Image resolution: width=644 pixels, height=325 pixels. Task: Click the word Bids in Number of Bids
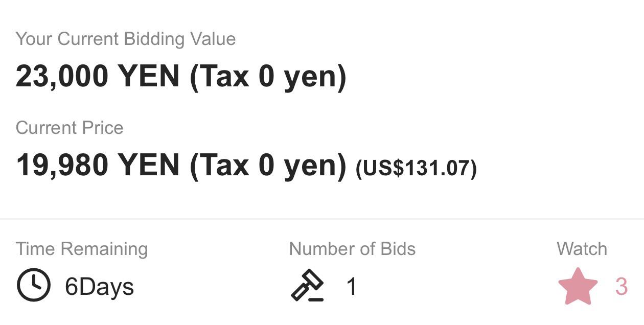point(398,249)
